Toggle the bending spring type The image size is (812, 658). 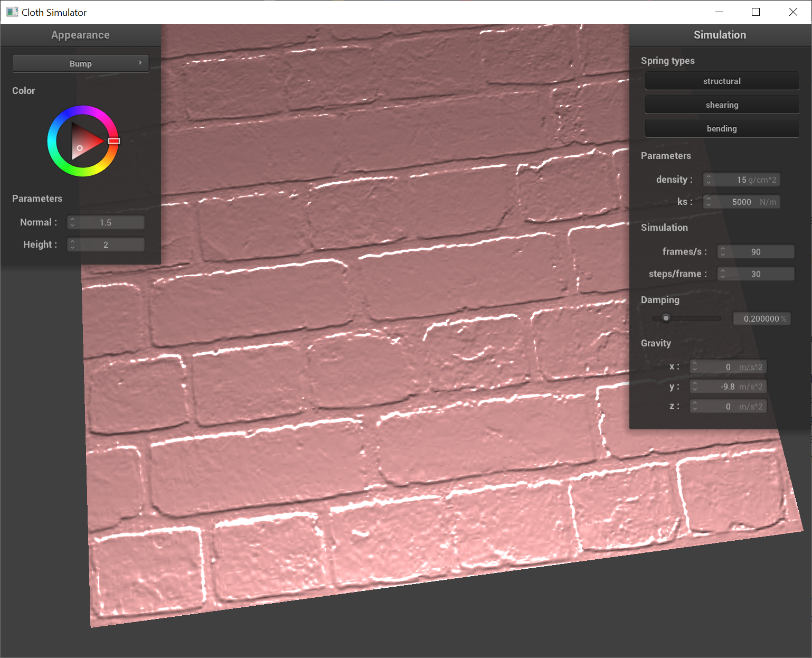pos(722,128)
